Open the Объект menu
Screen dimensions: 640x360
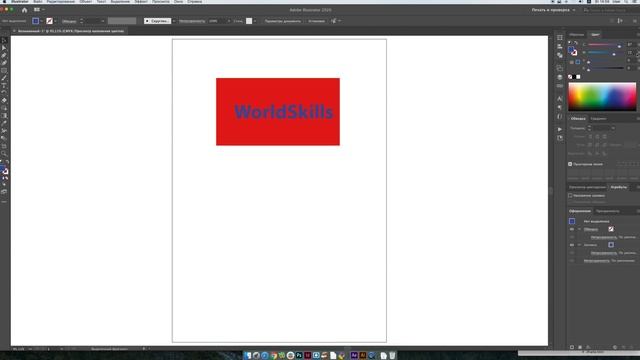click(x=86, y=2)
